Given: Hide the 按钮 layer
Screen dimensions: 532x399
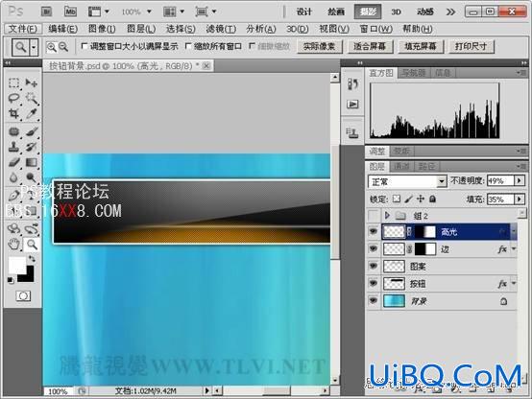Looking at the screenshot, I should 374,283.
